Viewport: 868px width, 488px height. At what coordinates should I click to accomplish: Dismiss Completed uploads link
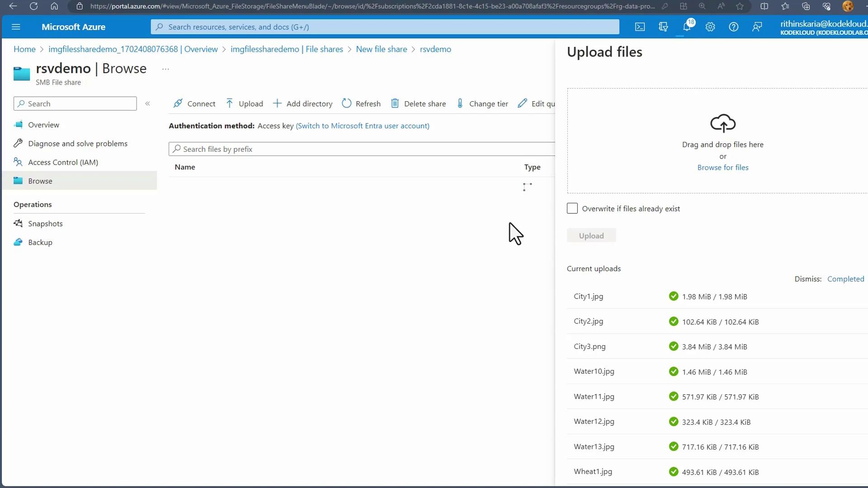pyautogui.click(x=845, y=279)
